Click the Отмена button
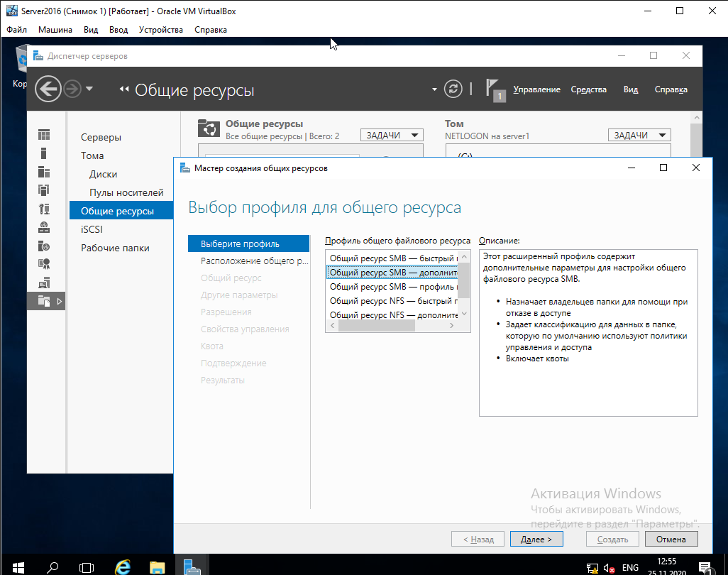The image size is (728, 575). (671, 540)
